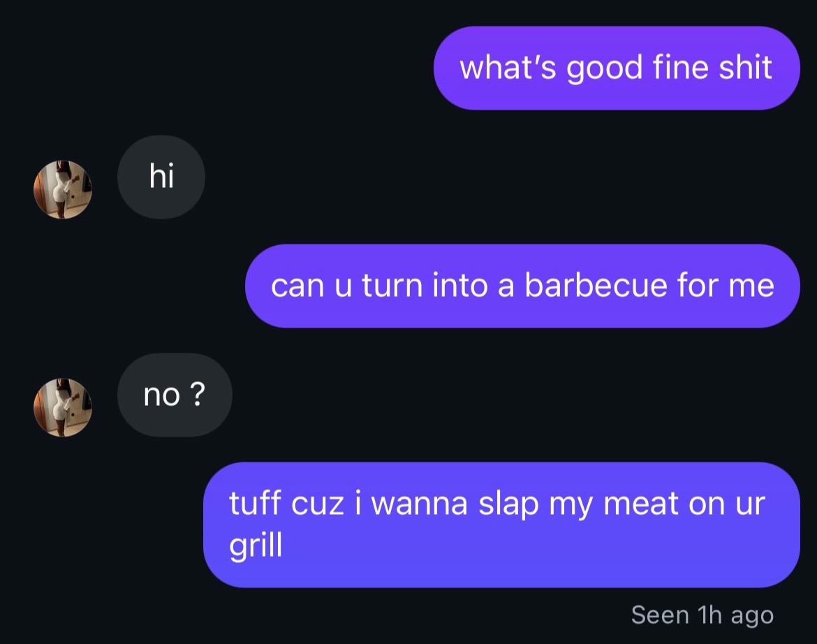Select the "what's good fine shit" message bubble
Screen dimensions: 817x644
[617, 68]
